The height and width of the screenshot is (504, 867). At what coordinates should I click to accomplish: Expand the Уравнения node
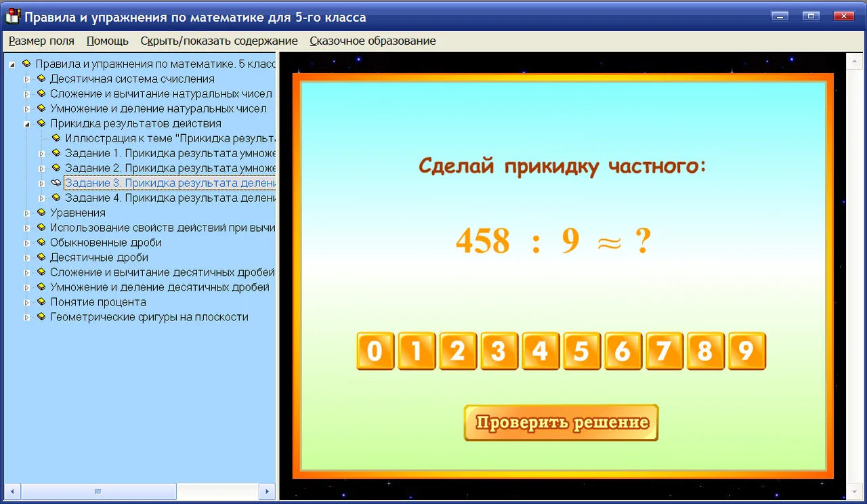tap(27, 213)
